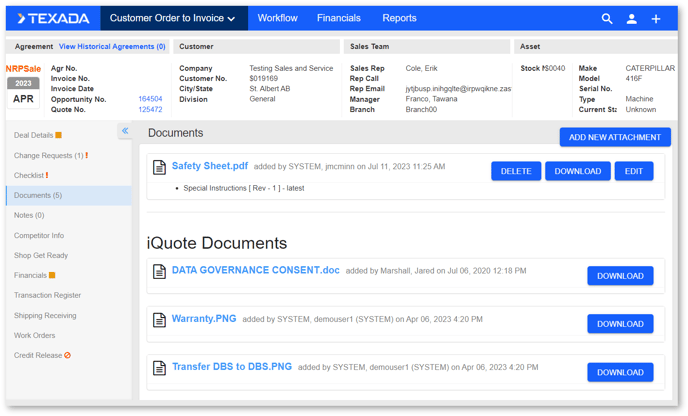The image size is (688, 416).
Task: Click Add New Attachment button
Action: (x=614, y=137)
